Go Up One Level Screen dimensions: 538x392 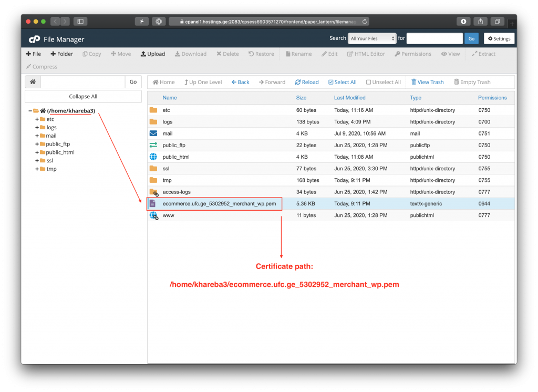[203, 82]
